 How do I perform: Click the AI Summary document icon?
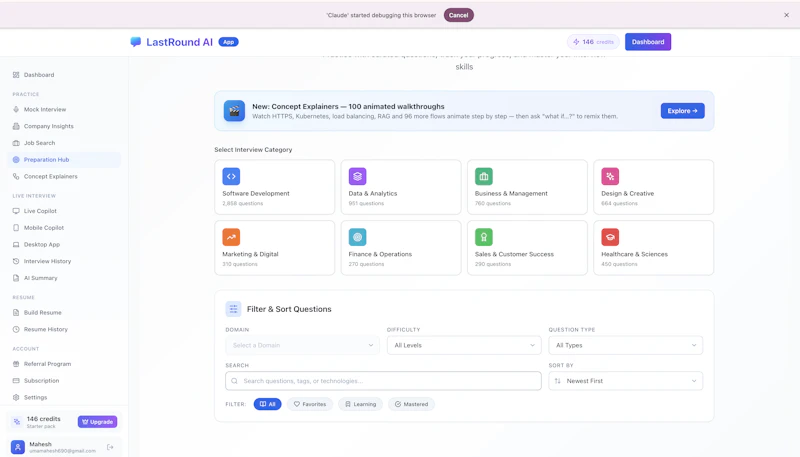click(16, 278)
